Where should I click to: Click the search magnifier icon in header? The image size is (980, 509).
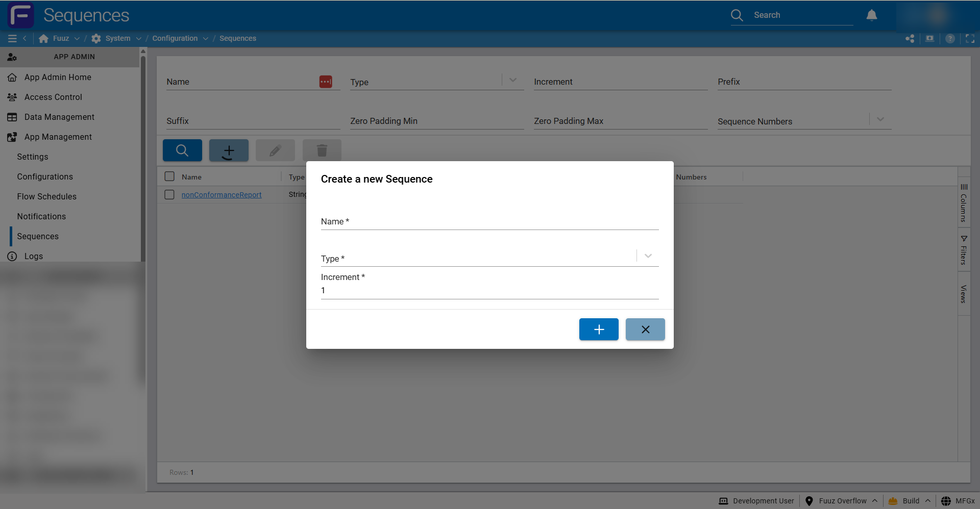click(737, 15)
